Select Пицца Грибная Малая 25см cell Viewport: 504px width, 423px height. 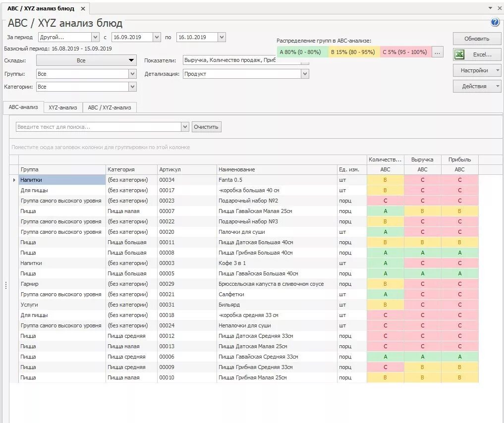coord(277,378)
